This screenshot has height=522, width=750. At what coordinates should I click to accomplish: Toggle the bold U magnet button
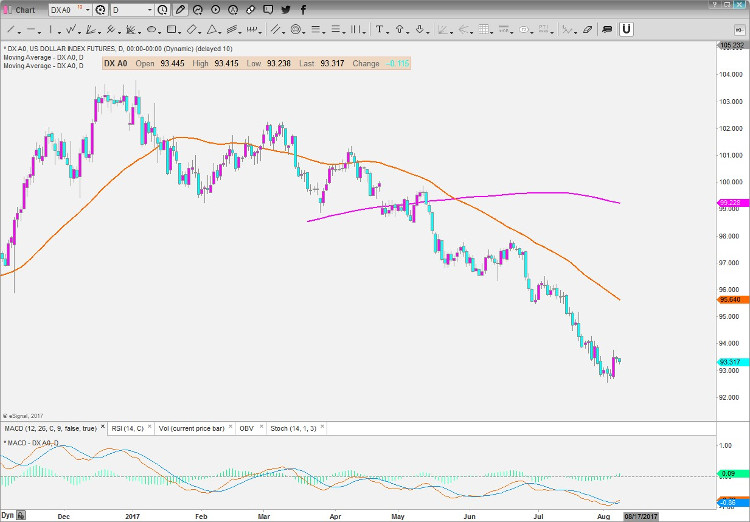[626, 29]
